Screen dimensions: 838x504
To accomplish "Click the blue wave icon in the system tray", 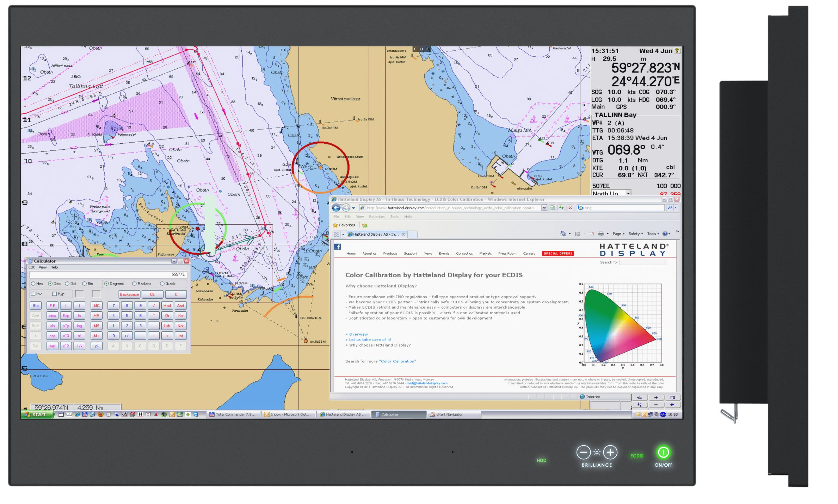I will tap(663, 414).
